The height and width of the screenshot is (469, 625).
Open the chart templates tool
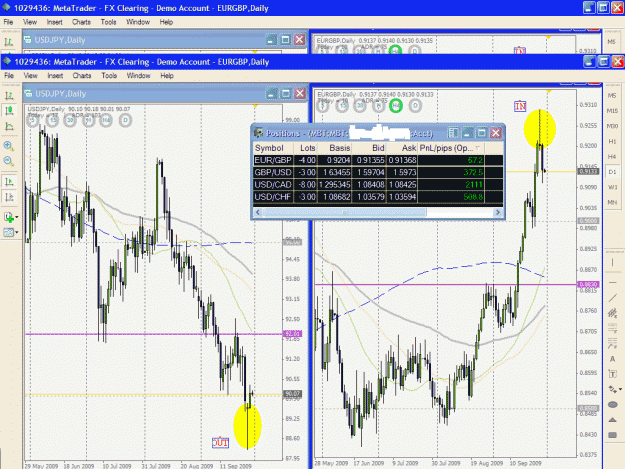click(9, 232)
